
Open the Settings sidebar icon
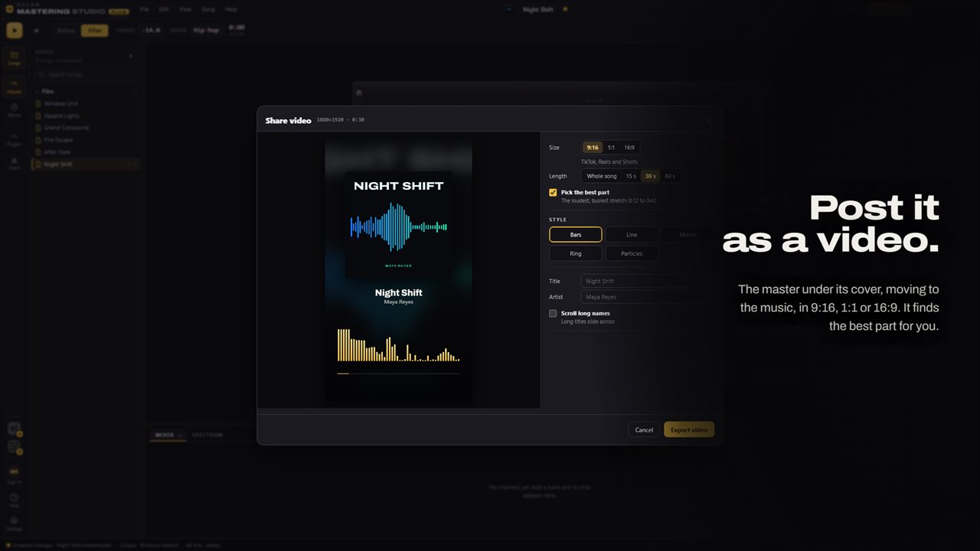click(x=14, y=523)
